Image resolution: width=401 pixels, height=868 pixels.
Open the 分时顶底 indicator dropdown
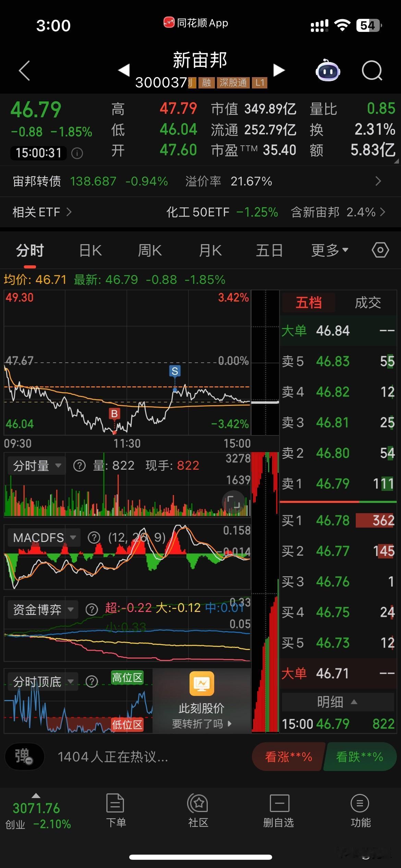(43, 682)
